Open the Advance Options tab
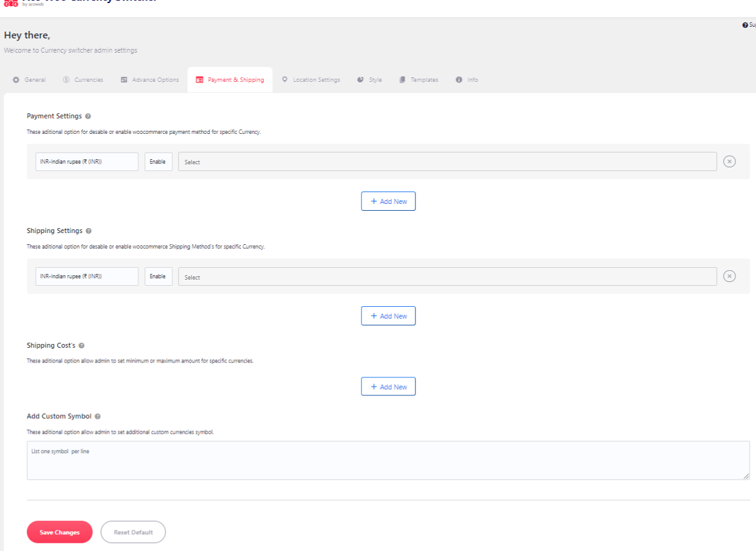 149,80
